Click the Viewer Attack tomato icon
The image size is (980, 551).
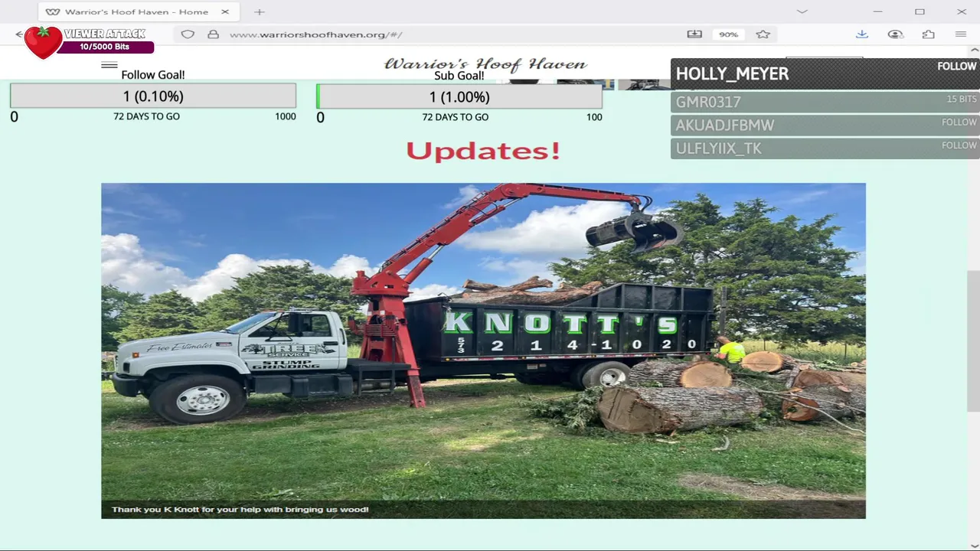click(x=43, y=42)
